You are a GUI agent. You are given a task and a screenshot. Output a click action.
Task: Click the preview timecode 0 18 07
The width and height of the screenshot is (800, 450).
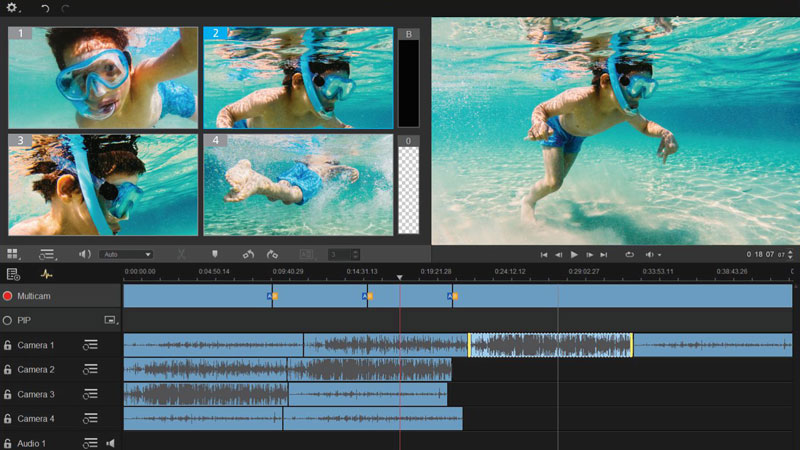point(765,254)
